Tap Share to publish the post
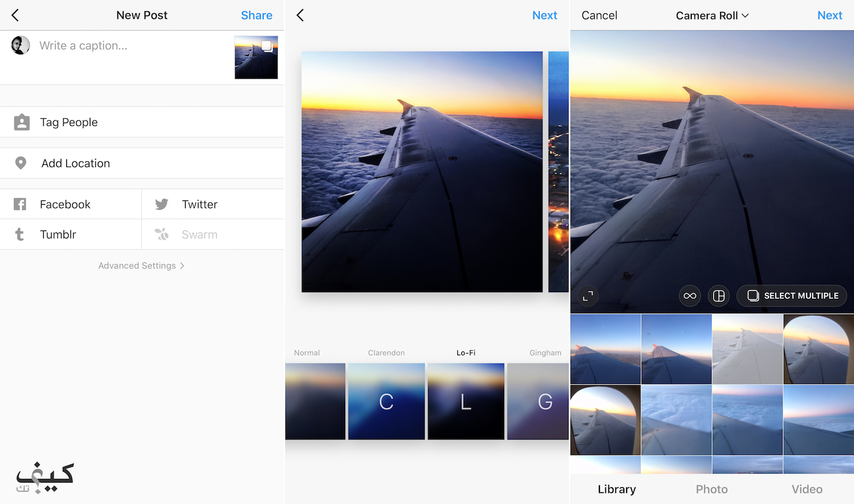The height and width of the screenshot is (504, 854). point(257,15)
